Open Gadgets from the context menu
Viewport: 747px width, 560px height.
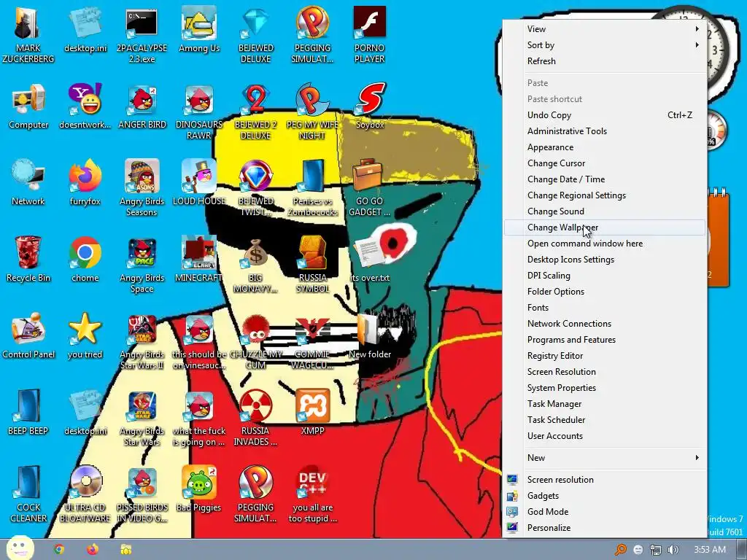[605, 496]
